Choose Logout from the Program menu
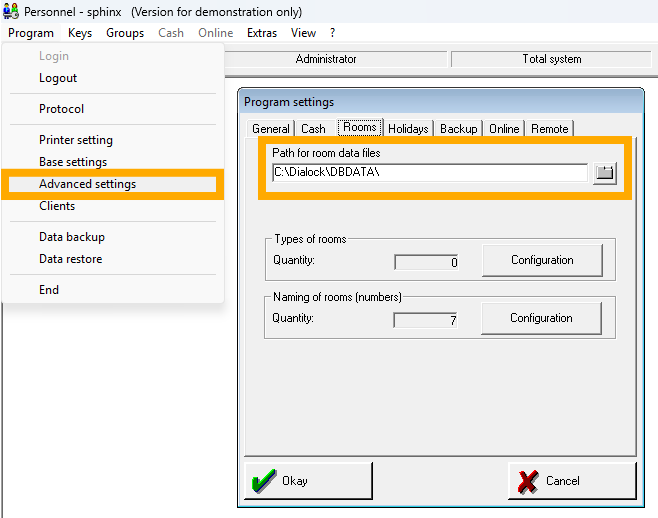Viewport: 658px width, 518px height. coord(58,78)
